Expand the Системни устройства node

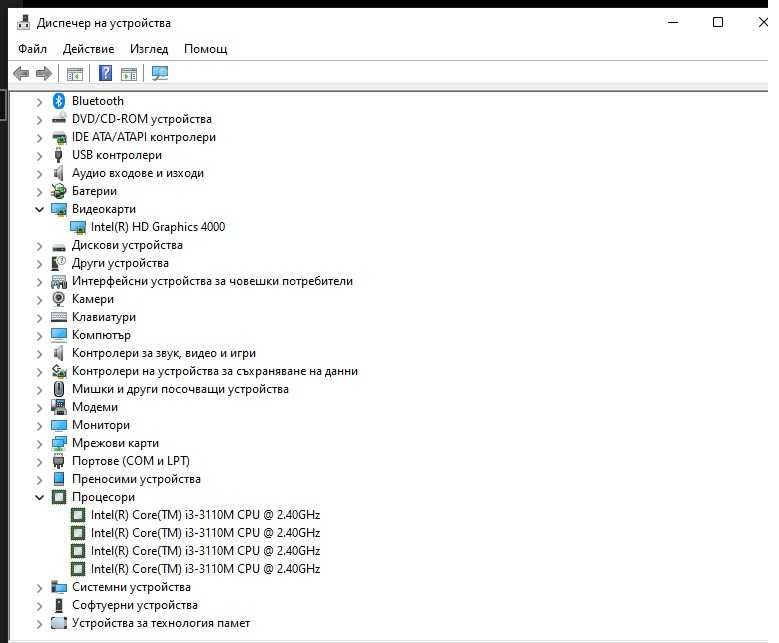39,588
